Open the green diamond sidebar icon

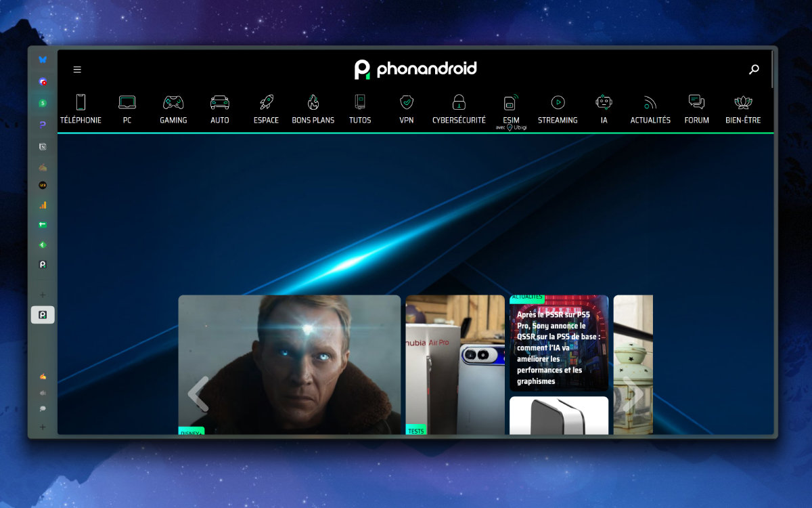coord(43,245)
